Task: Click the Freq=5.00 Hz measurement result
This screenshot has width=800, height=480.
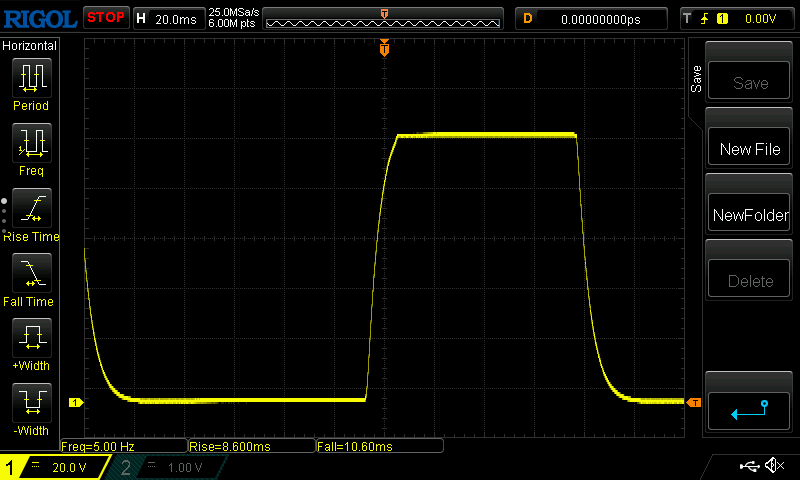Action: coord(124,446)
